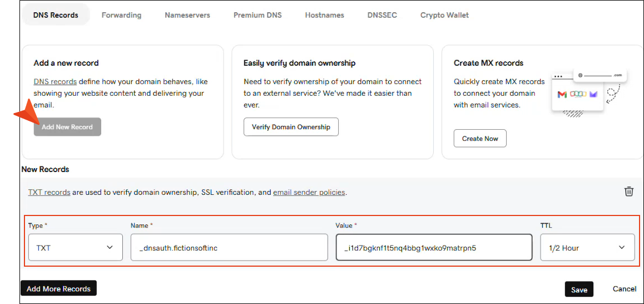644x304 pixels.
Task: Click the Add More Records button
Action: click(x=58, y=288)
